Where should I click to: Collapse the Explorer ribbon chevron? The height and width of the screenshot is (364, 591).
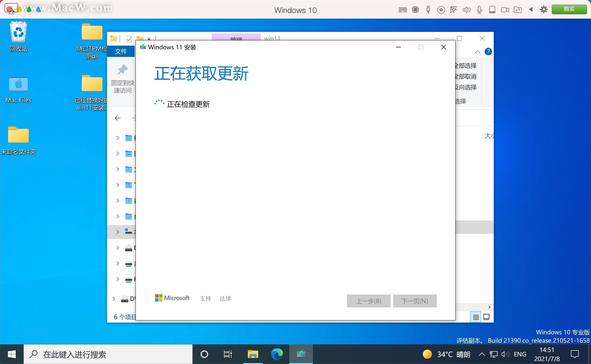coord(477,52)
